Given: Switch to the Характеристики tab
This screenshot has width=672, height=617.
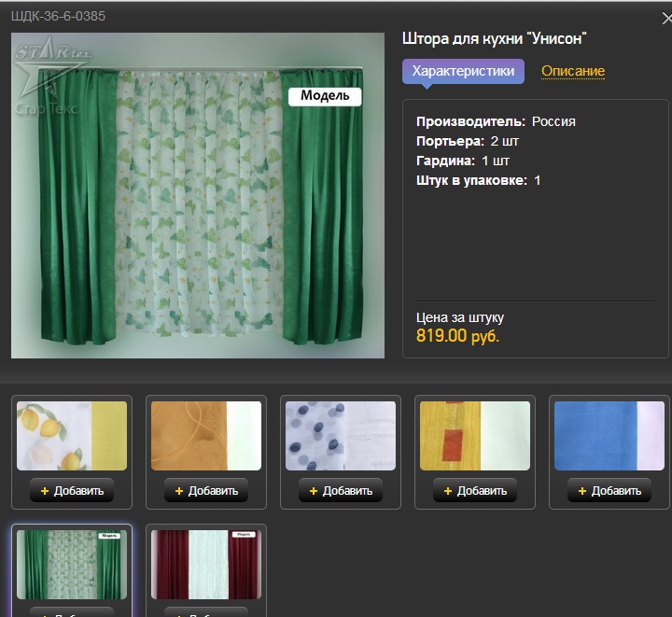Looking at the screenshot, I should pyautogui.click(x=463, y=71).
